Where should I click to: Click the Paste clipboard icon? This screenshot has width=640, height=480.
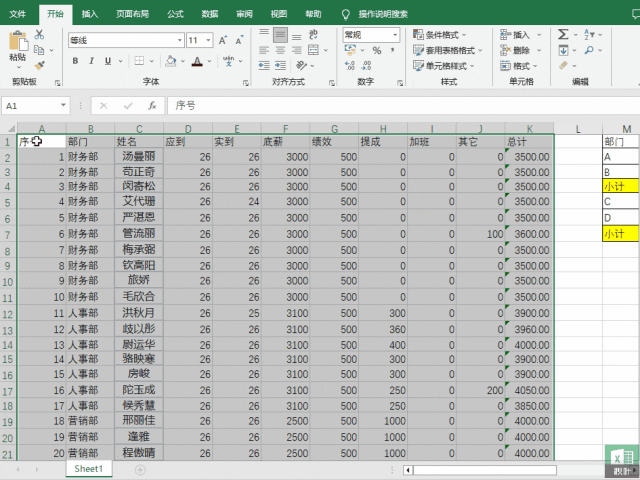tap(18, 41)
